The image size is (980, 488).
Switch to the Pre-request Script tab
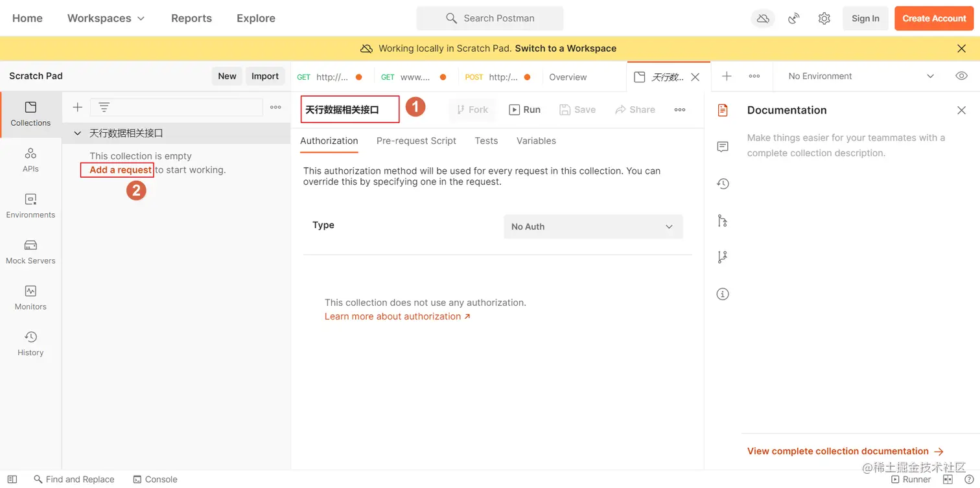click(x=416, y=141)
